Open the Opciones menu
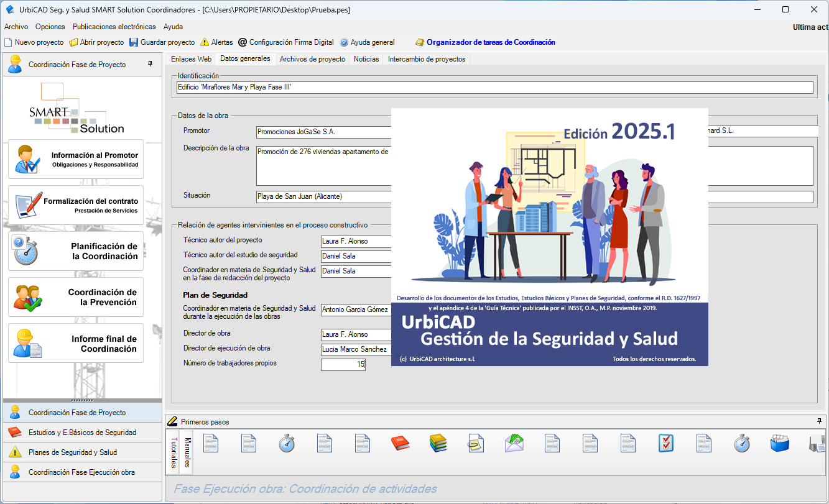This screenshot has height=504, width=829. coord(50,27)
